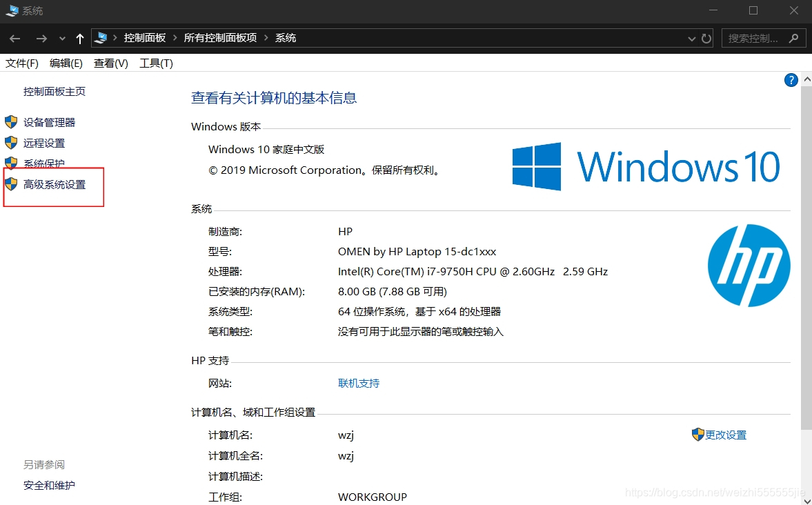Select the RAM value 8.00 GB (7.88 GB 可用)
Screen dimensions: 812x505
click(x=393, y=292)
